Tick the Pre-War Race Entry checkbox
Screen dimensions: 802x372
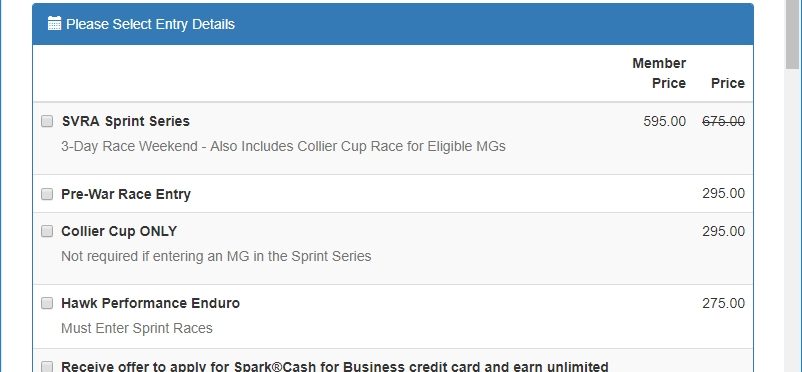click(47, 194)
